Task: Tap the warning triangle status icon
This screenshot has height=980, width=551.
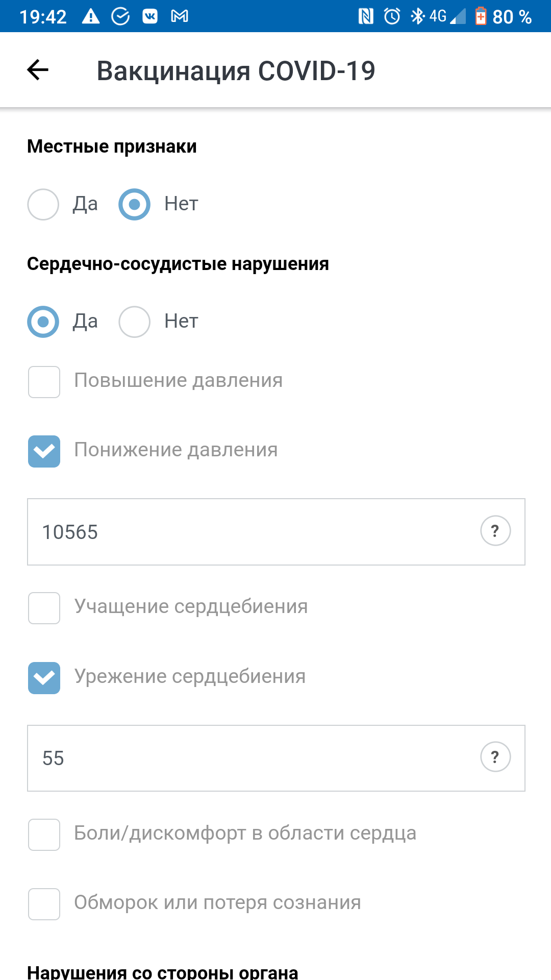Action: [x=91, y=16]
